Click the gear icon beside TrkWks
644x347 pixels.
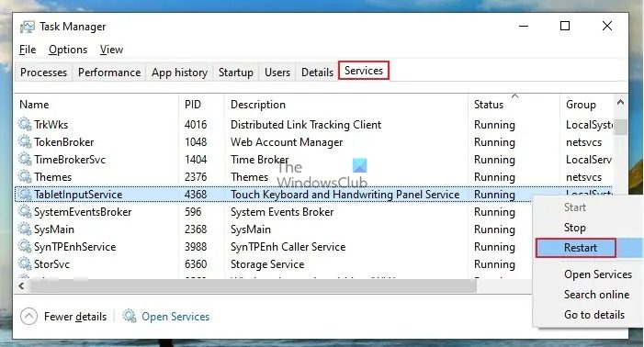coord(25,124)
